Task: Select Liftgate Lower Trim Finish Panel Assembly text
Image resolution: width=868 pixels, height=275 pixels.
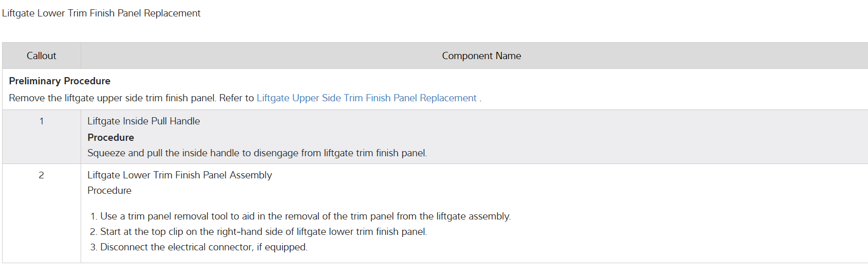Action: pos(179,175)
